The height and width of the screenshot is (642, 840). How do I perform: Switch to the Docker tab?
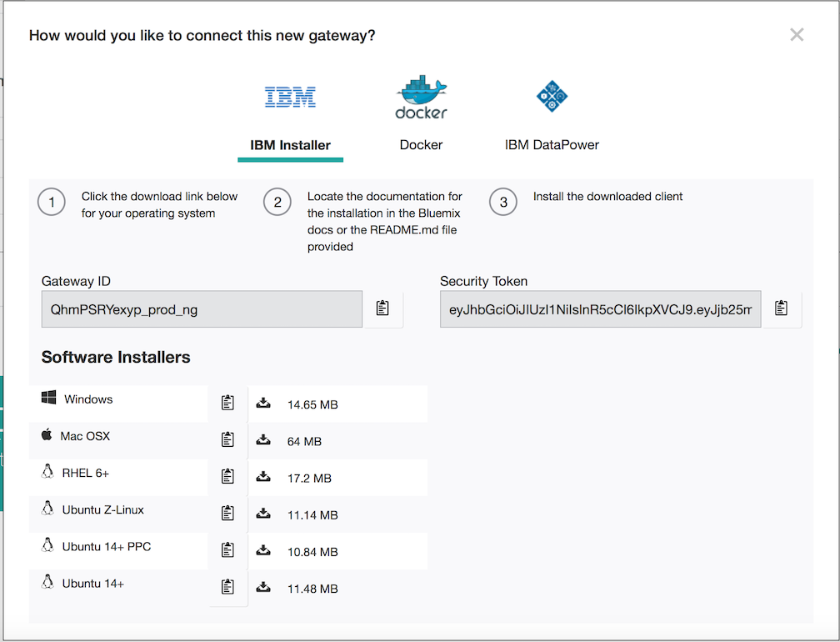point(421,145)
